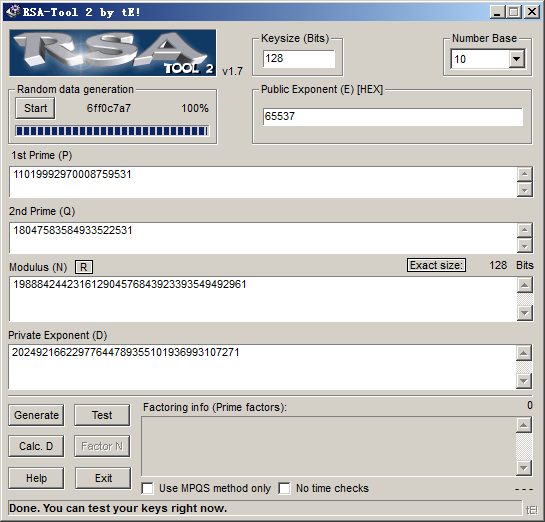Open the Number Base dropdown arrow
Image resolution: width=545 pixels, height=522 pixels.
pos(517,59)
